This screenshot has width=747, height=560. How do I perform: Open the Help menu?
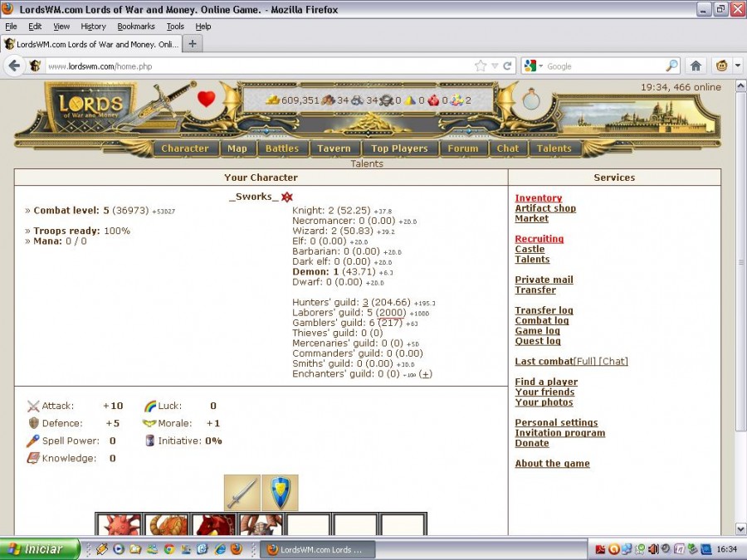tap(203, 27)
